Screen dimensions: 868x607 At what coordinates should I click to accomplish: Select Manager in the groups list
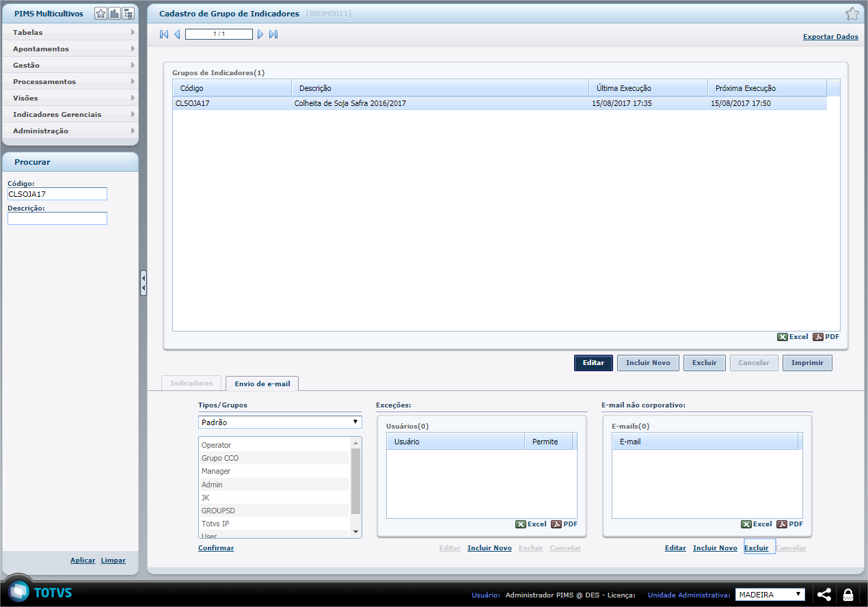coord(274,471)
